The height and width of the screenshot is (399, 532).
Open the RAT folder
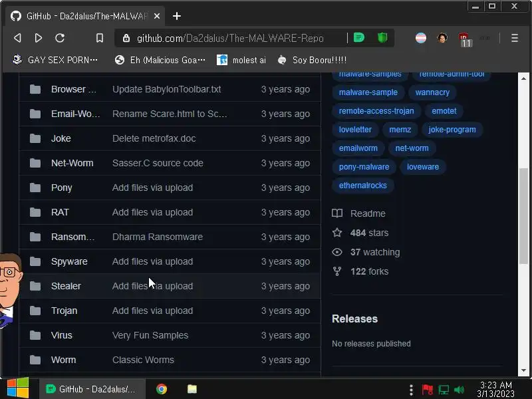coord(60,212)
